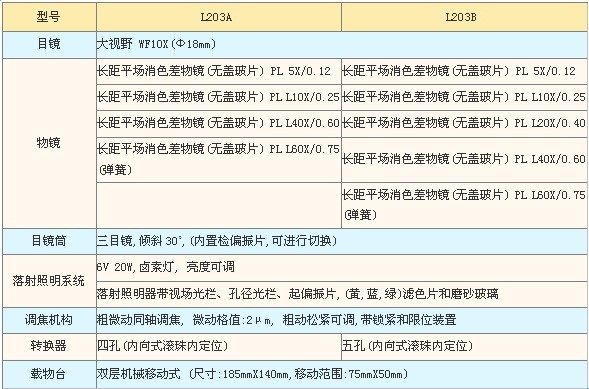Viewport: 589px width, 389px height.
Task: Select L203B objective PL L20X/0.40 cell
Action: (464, 123)
